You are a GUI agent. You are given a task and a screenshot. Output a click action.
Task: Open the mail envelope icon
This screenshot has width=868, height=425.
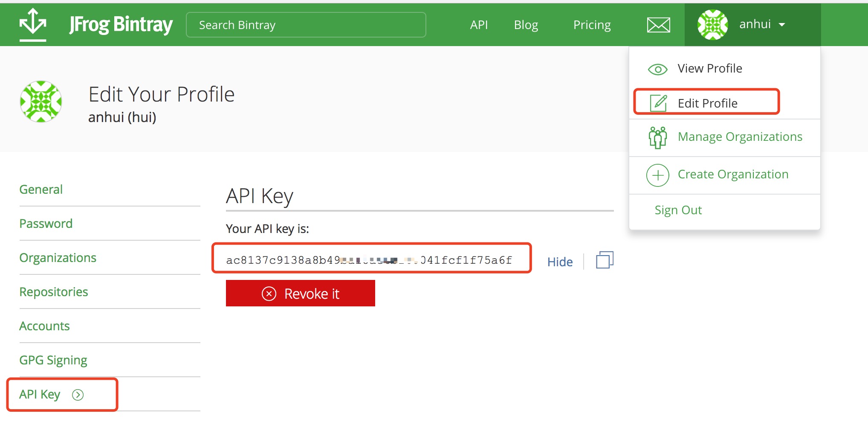coord(658,25)
